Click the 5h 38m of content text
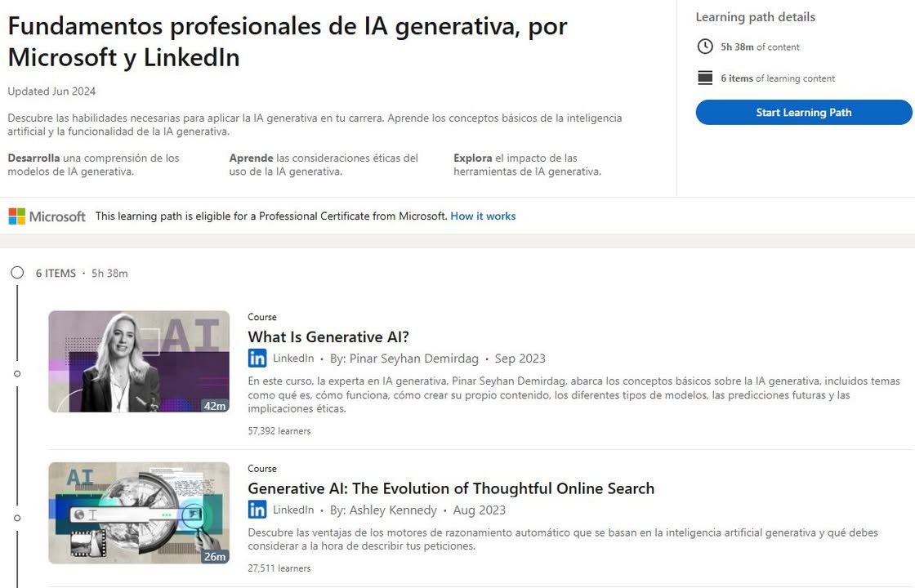This screenshot has width=915, height=588. 760,47
